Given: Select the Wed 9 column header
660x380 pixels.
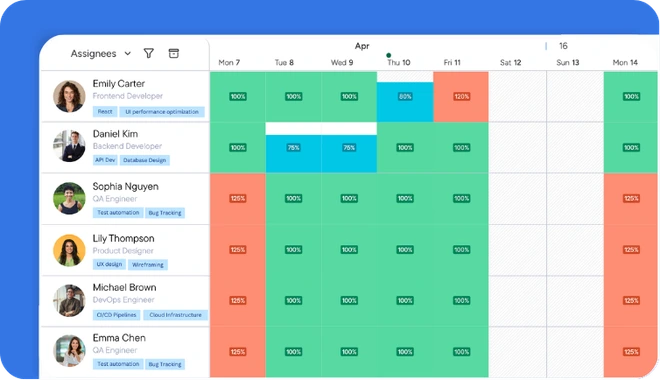Looking at the screenshot, I should coord(342,62).
